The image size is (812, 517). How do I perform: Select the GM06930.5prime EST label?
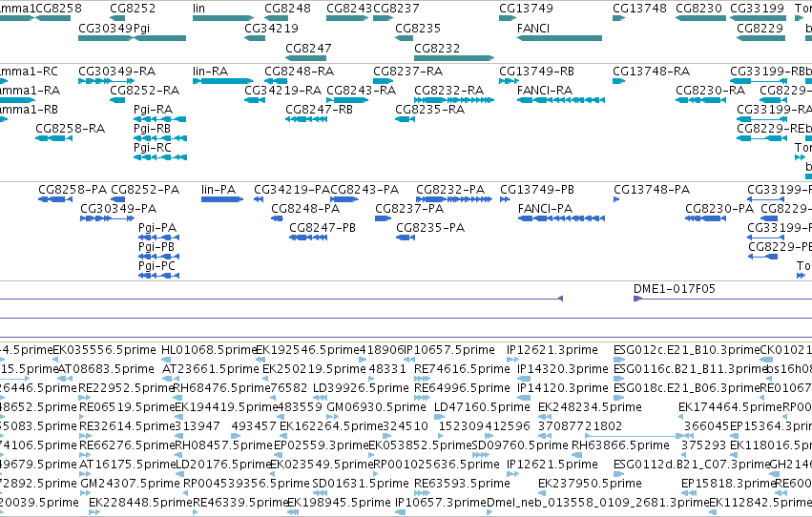click(376, 407)
